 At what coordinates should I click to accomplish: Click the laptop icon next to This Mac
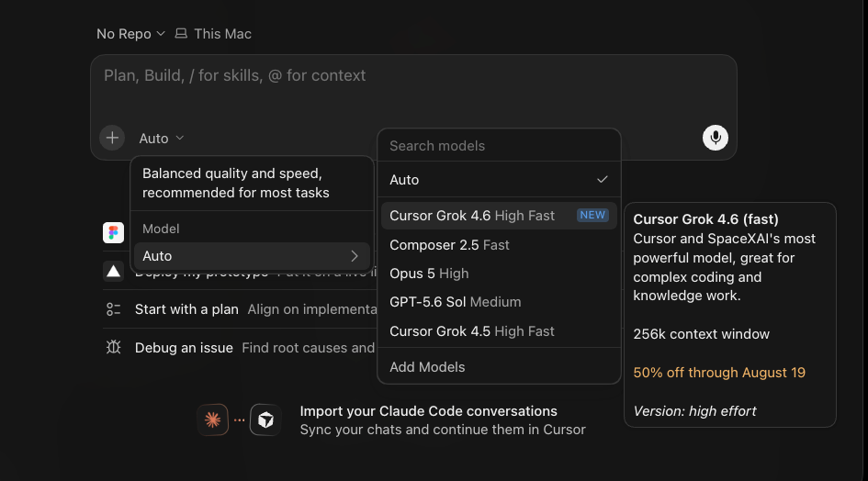click(181, 34)
